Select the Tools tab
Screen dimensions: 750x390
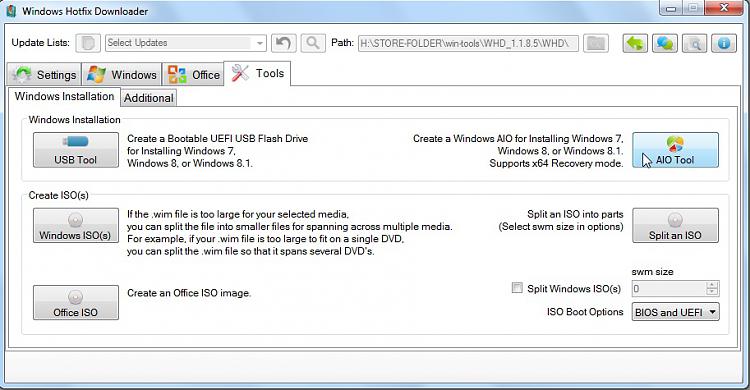coord(257,73)
